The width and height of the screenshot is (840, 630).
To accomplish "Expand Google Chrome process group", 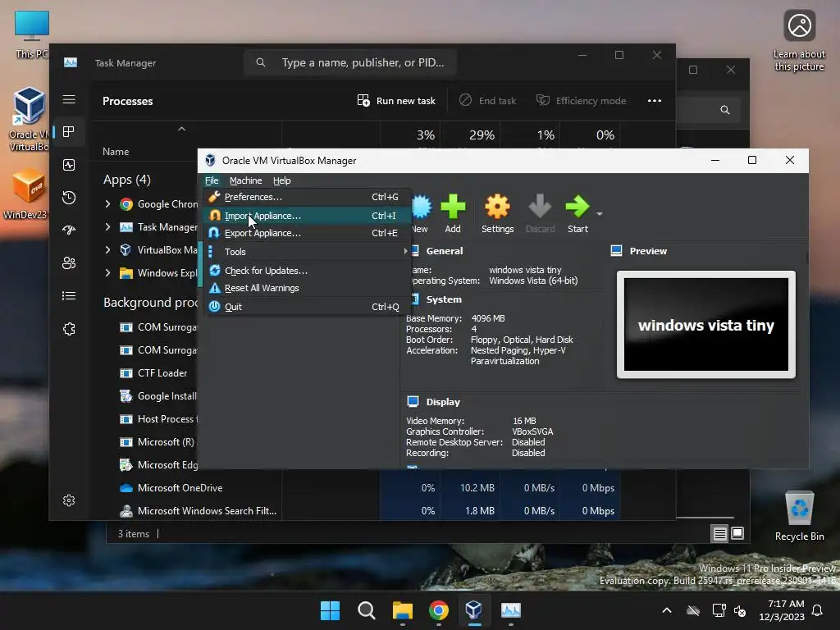I will [x=107, y=203].
